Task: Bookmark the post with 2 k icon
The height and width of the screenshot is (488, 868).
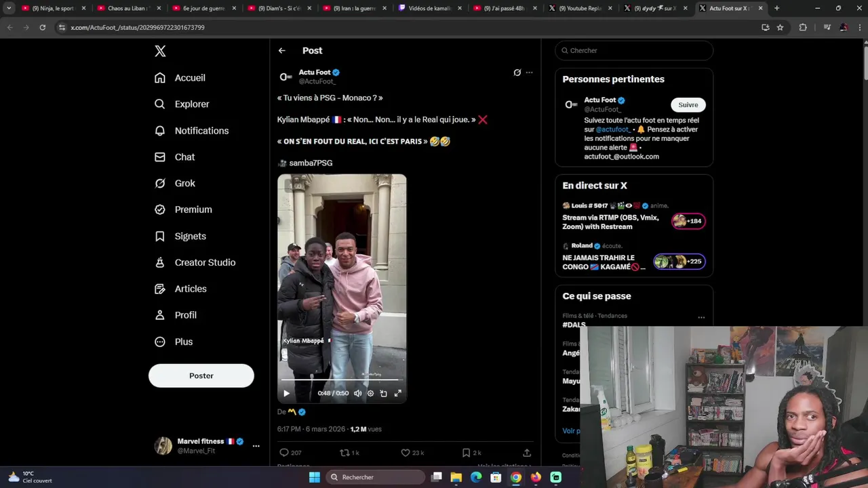Action: coord(471,453)
